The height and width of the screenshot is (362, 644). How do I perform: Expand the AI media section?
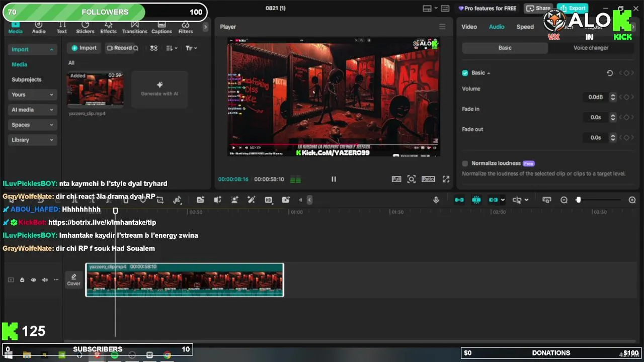[32, 110]
